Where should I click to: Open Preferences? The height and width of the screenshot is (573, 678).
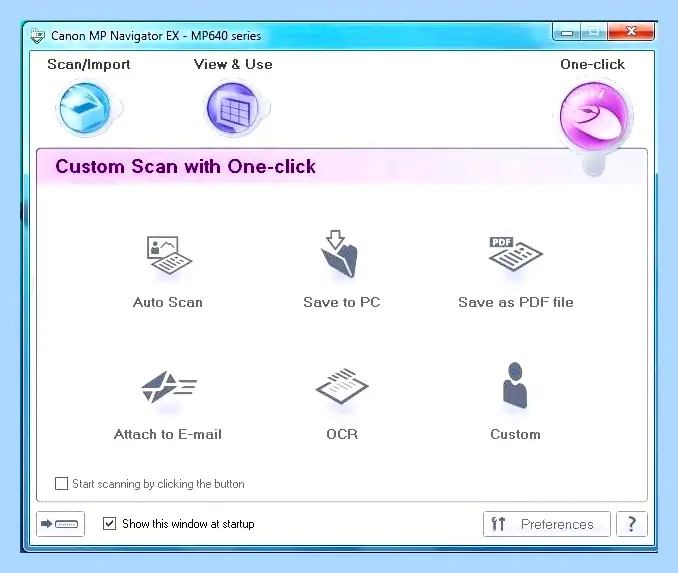tap(547, 524)
